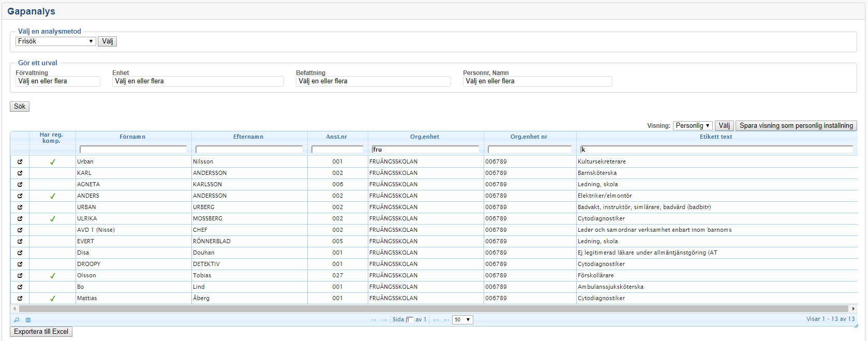Focus the Org.enhet filter containing 'fru'
This screenshot has height=341, width=868.
pyautogui.click(x=425, y=150)
